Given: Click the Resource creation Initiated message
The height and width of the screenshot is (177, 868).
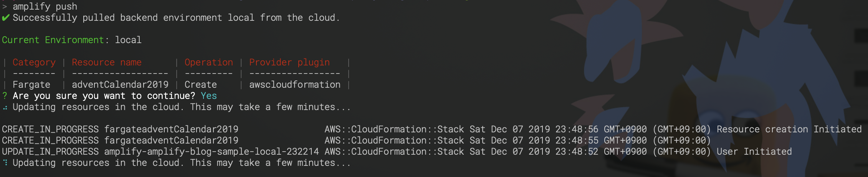Looking at the screenshot, I should [x=789, y=129].
